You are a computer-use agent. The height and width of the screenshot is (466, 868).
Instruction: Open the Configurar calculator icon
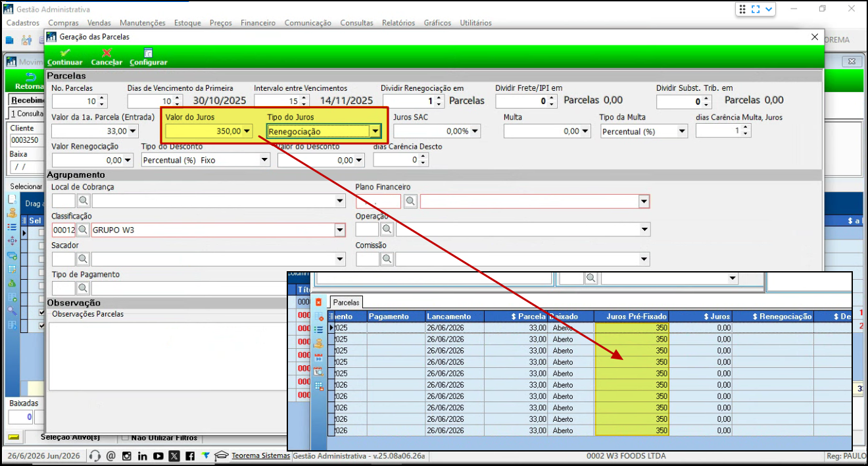click(149, 53)
